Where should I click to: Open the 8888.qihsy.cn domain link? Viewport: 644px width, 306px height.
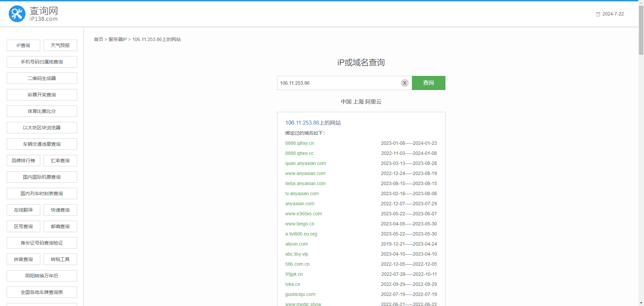(300, 143)
